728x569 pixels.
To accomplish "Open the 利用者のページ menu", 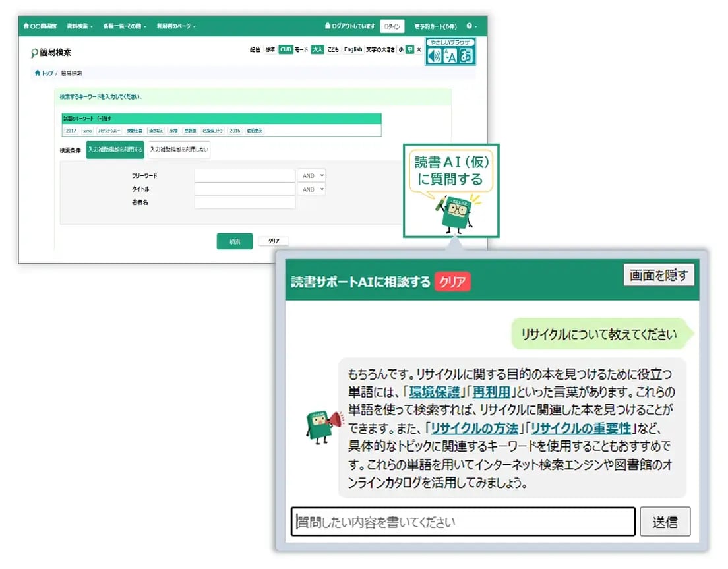I will point(173,26).
